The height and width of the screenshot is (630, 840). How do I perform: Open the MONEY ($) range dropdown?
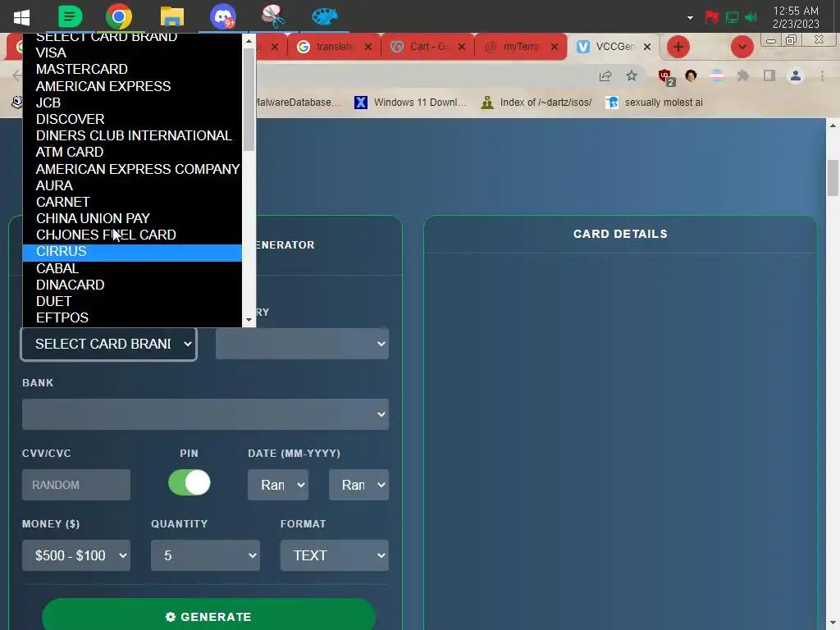(x=76, y=555)
